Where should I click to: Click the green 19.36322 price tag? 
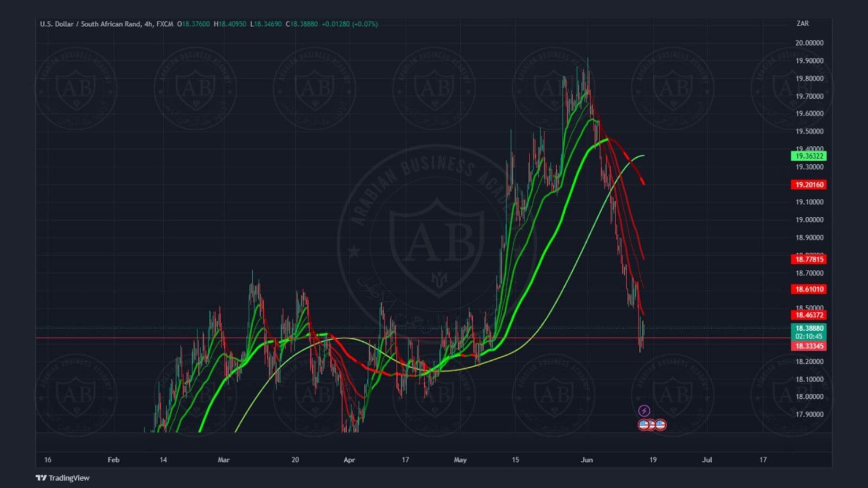(x=809, y=156)
